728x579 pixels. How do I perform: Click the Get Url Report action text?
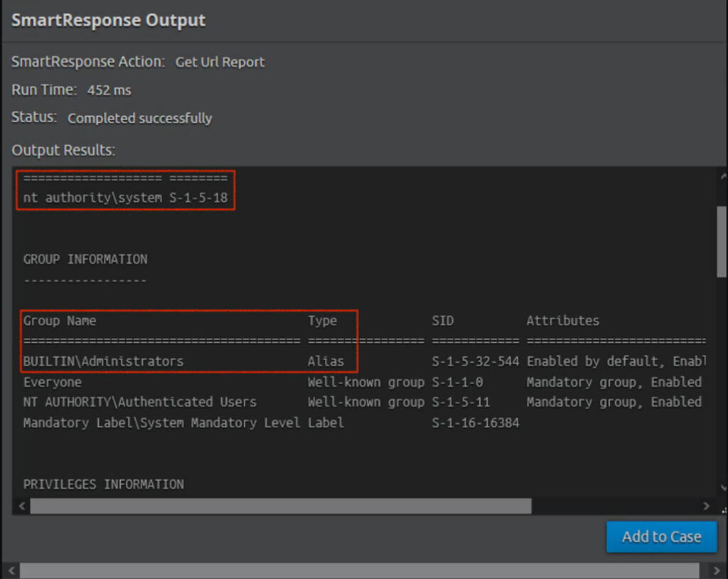[220, 62]
